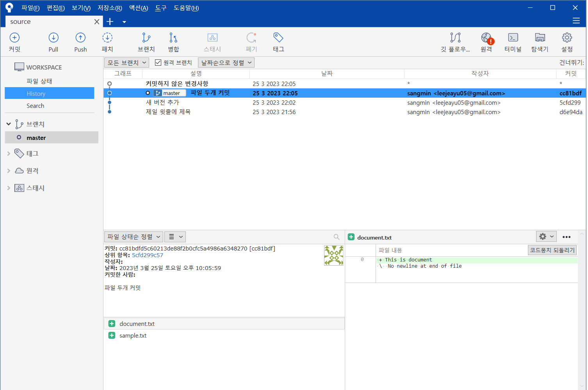This screenshot has width=588, height=390.
Task: Open the 저장소(R) menu
Action: point(110,8)
